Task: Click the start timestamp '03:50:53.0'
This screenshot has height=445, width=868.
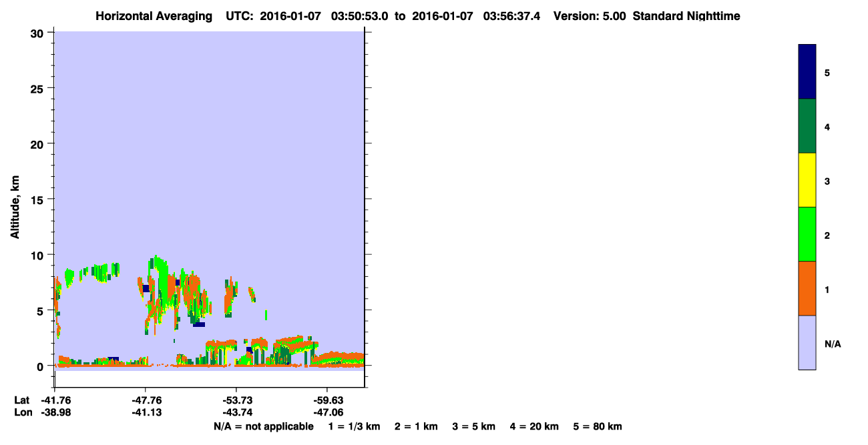Action: (360, 16)
